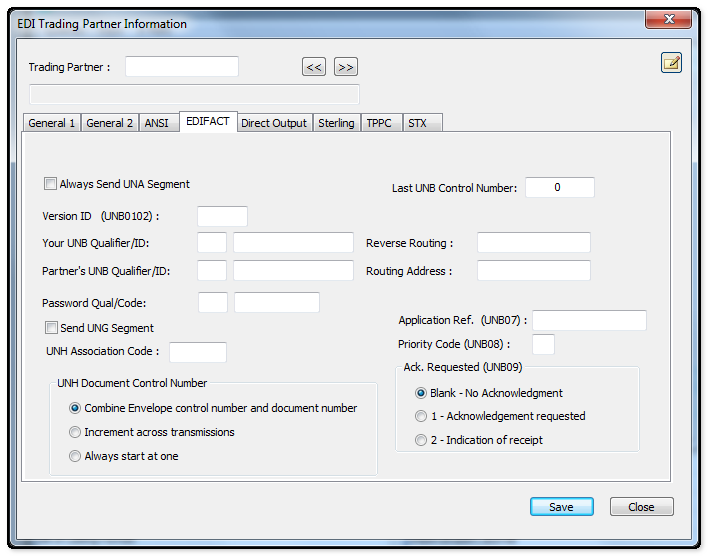
Task: Go to previous trading partner with << button
Action: [314, 67]
